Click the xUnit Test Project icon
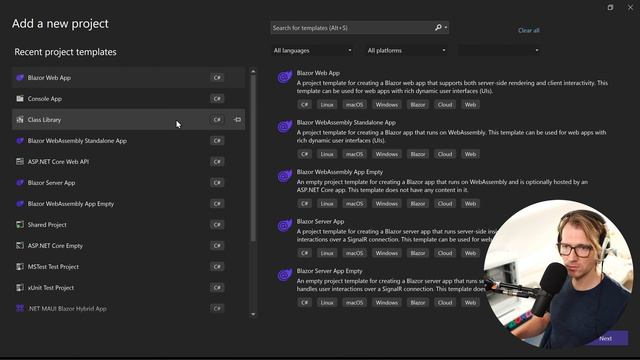This screenshot has width=640, height=360. tap(20, 287)
